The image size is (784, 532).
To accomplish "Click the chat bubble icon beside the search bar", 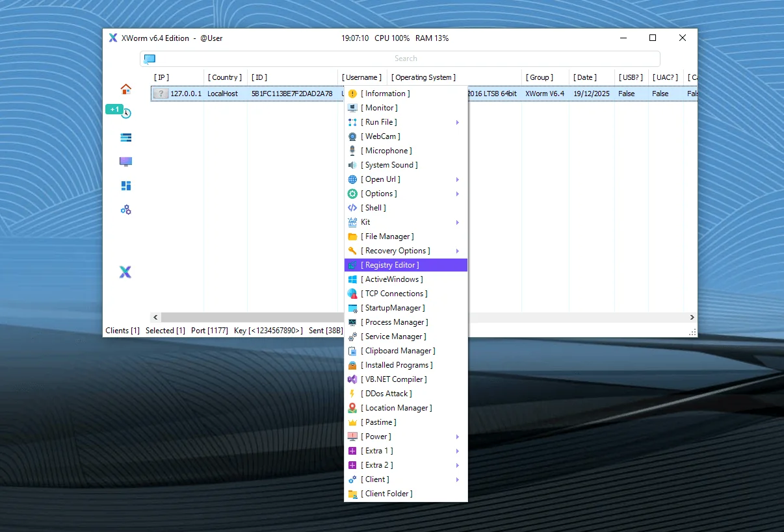I will click(150, 58).
